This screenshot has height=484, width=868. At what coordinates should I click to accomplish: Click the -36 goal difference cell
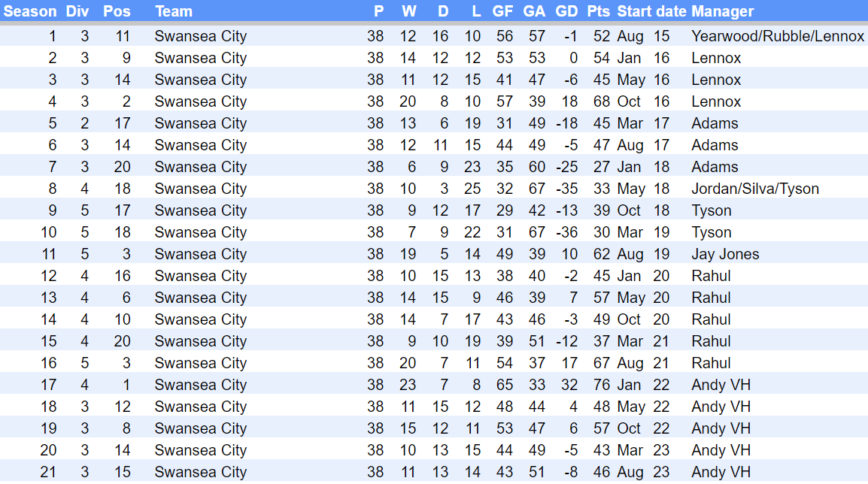pyautogui.click(x=567, y=232)
